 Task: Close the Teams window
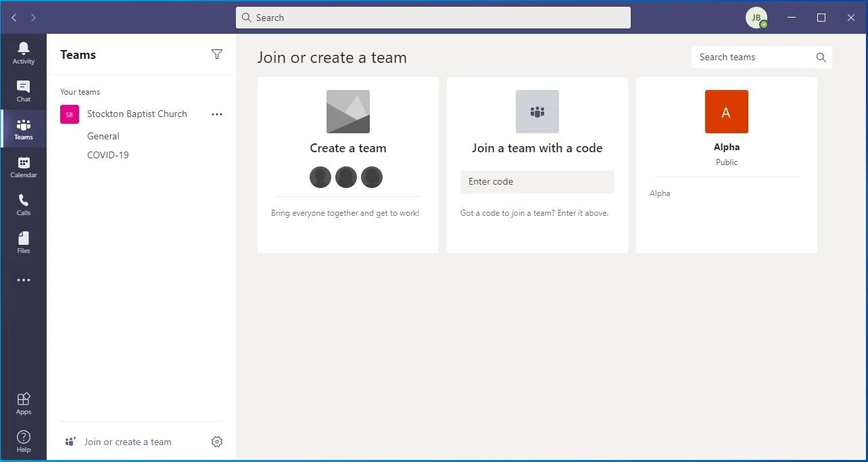point(852,18)
